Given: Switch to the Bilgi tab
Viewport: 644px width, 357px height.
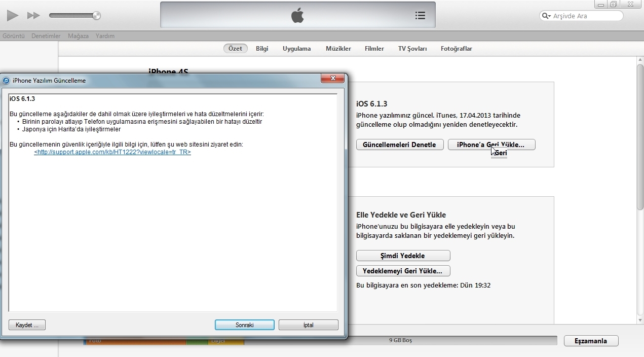Looking at the screenshot, I should 262,49.
